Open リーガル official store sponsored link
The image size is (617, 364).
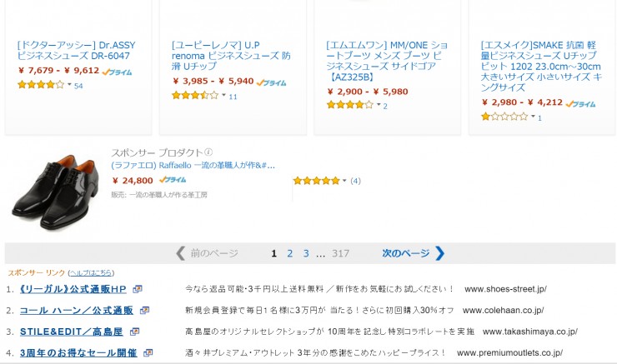[73, 289]
